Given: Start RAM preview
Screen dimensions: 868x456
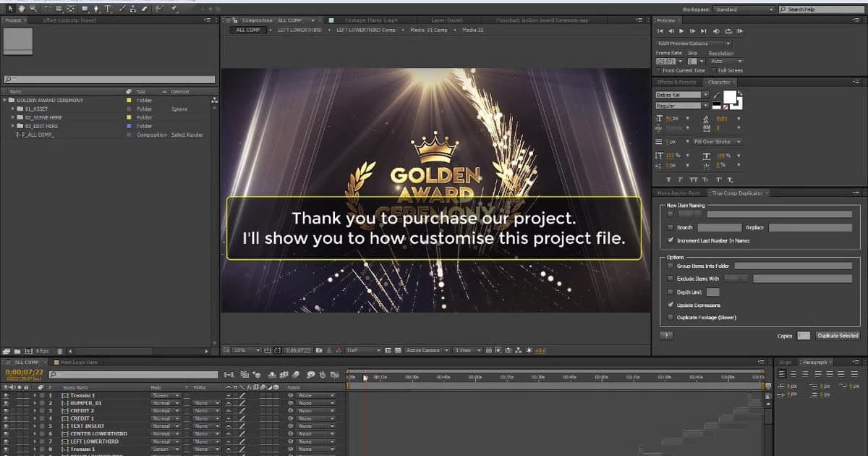Looking at the screenshot, I should tap(740, 31).
